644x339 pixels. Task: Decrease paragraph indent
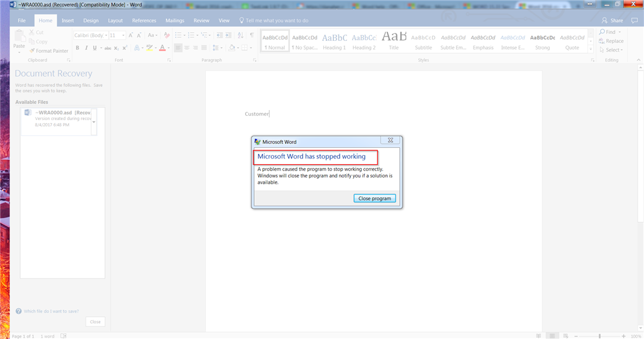click(x=219, y=35)
